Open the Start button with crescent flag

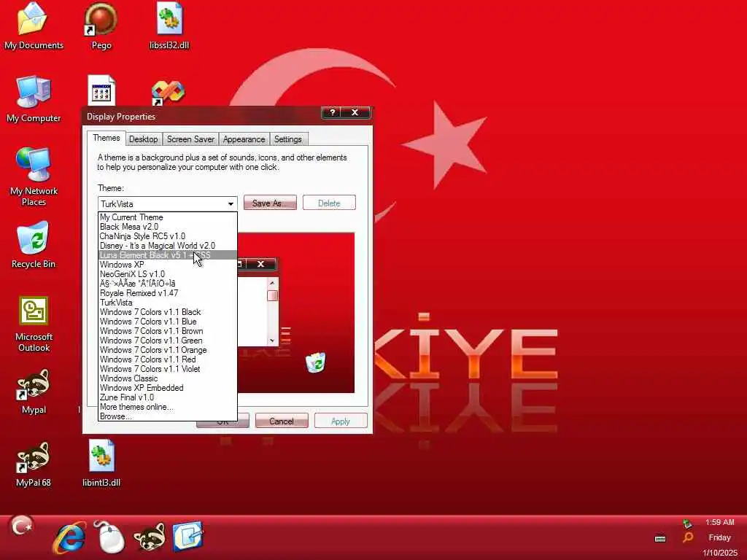tap(21, 526)
